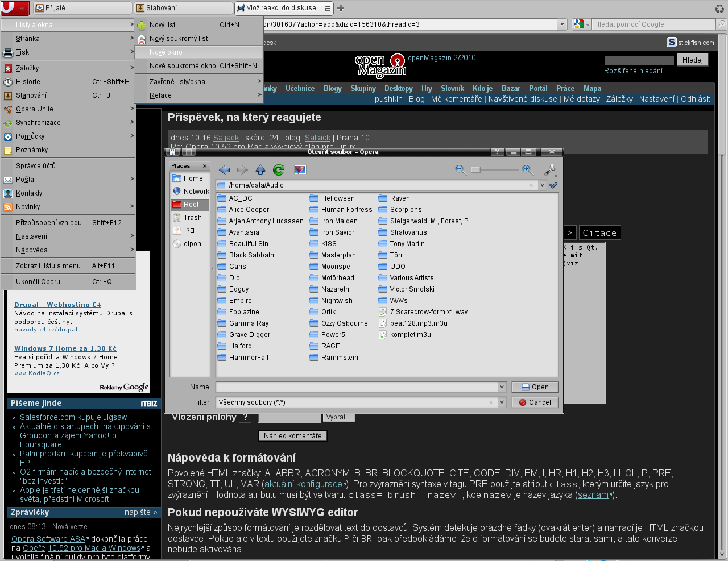Click the Vybrat... attachment button
The width and height of the screenshot is (728, 561).
(x=338, y=417)
